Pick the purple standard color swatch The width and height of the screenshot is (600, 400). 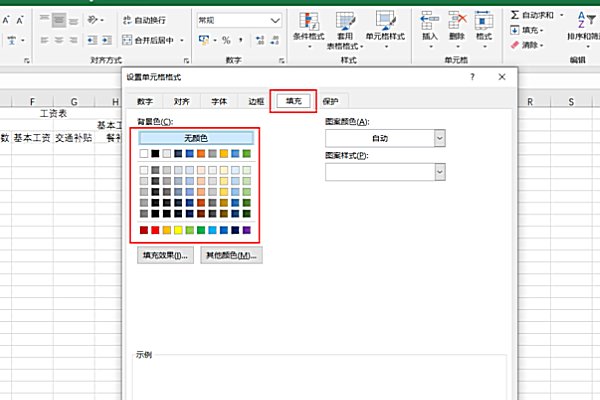point(247,230)
